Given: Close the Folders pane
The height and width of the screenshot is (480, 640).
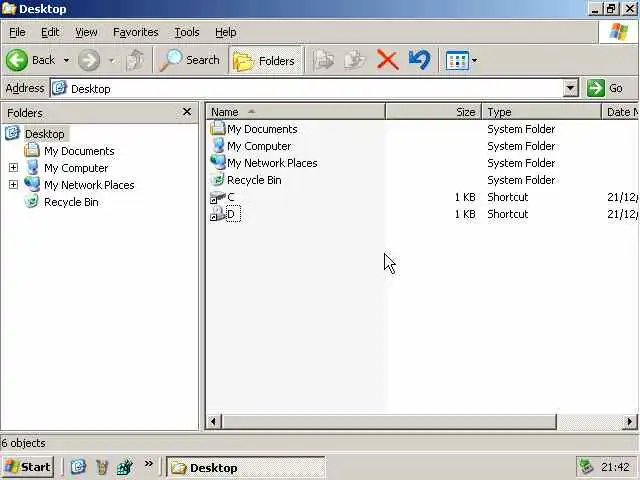Looking at the screenshot, I should 187,112.
